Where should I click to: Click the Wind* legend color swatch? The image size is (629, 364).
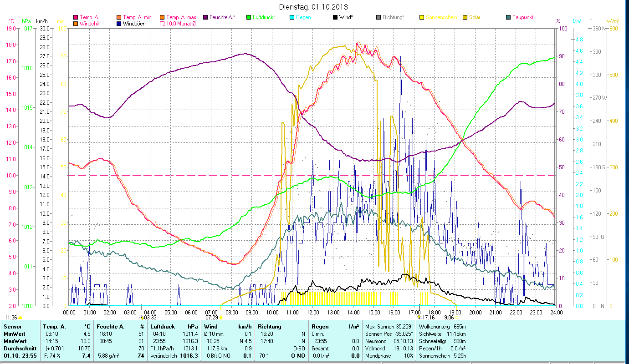pyautogui.click(x=335, y=17)
